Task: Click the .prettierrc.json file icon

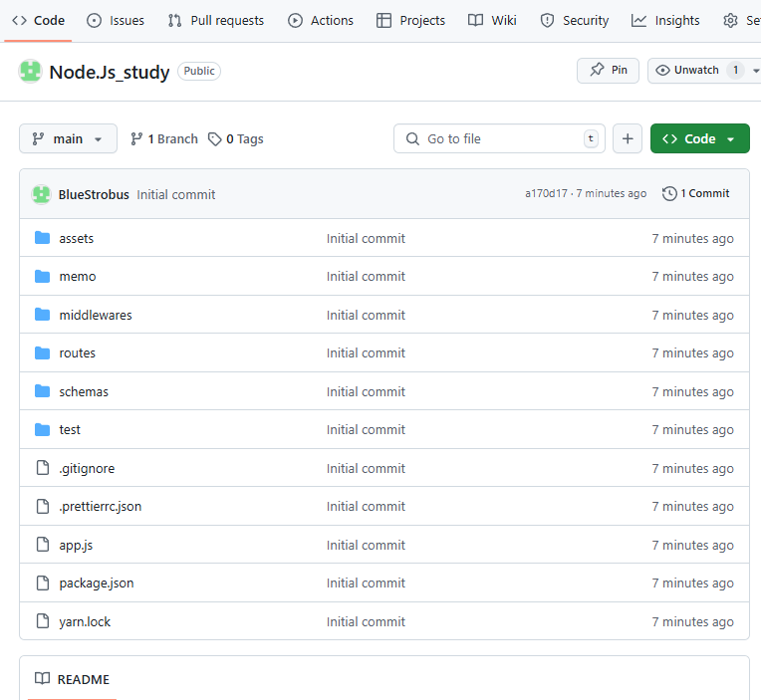Action: click(x=43, y=507)
